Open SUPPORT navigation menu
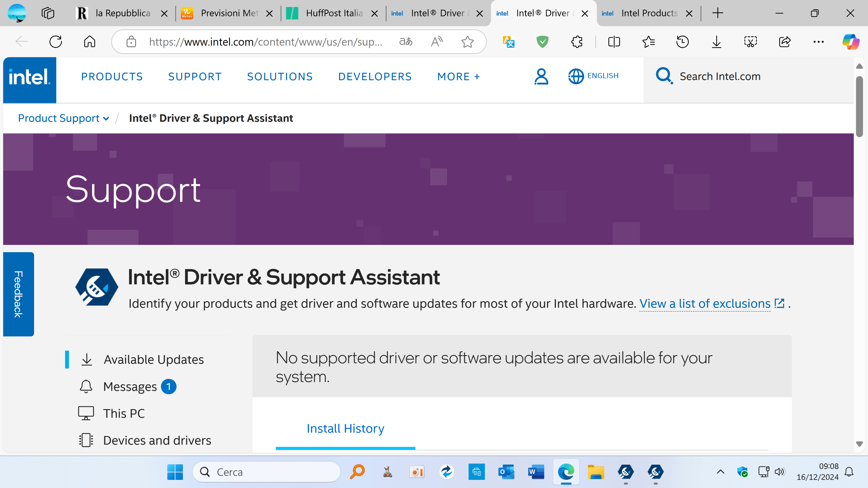868x488 pixels. pos(195,76)
